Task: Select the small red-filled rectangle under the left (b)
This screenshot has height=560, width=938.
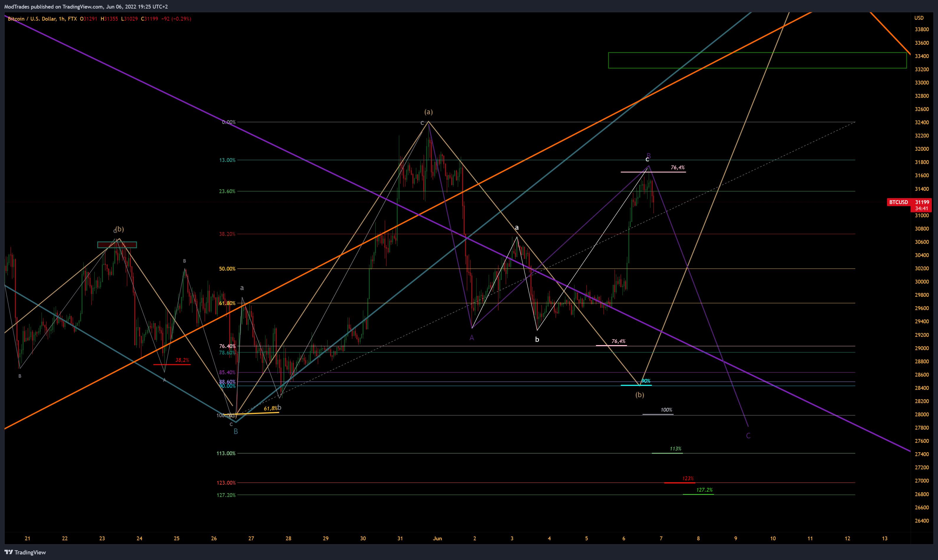Action: (x=117, y=245)
